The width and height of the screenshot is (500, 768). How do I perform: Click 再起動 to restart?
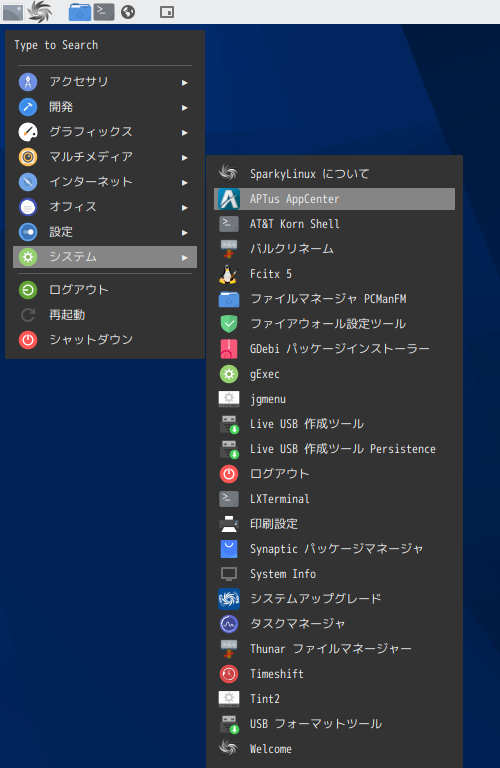coord(105,315)
